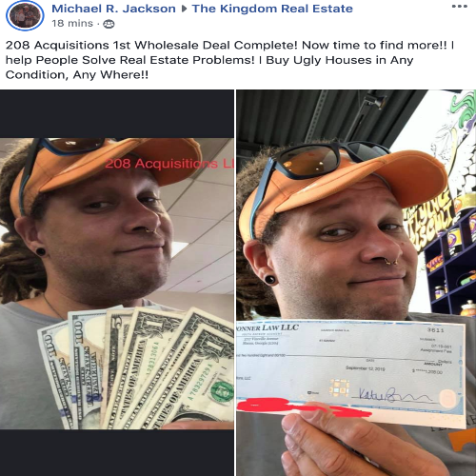Click the post text about Wholesale Deal Complete

click(x=230, y=60)
